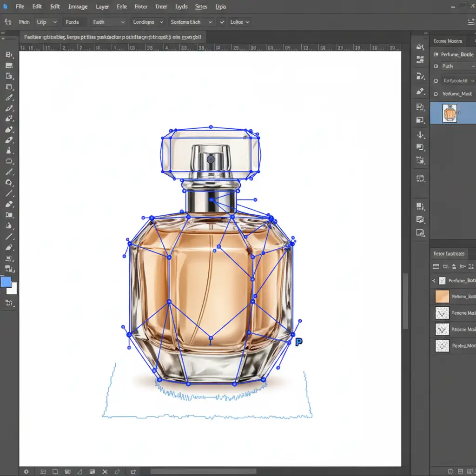Expand the Londiqns dropdown

(x=148, y=22)
